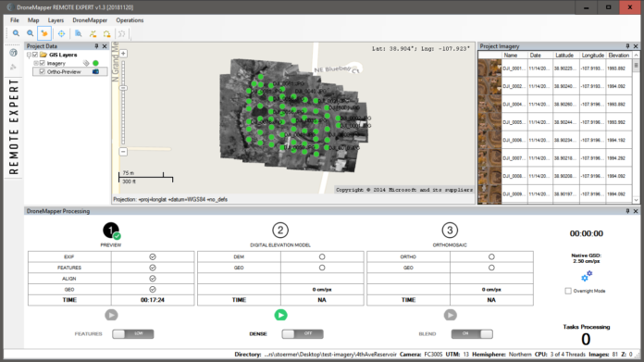The image size is (644, 362).
Task: Run the Preview processing play button
Action: tap(111, 315)
